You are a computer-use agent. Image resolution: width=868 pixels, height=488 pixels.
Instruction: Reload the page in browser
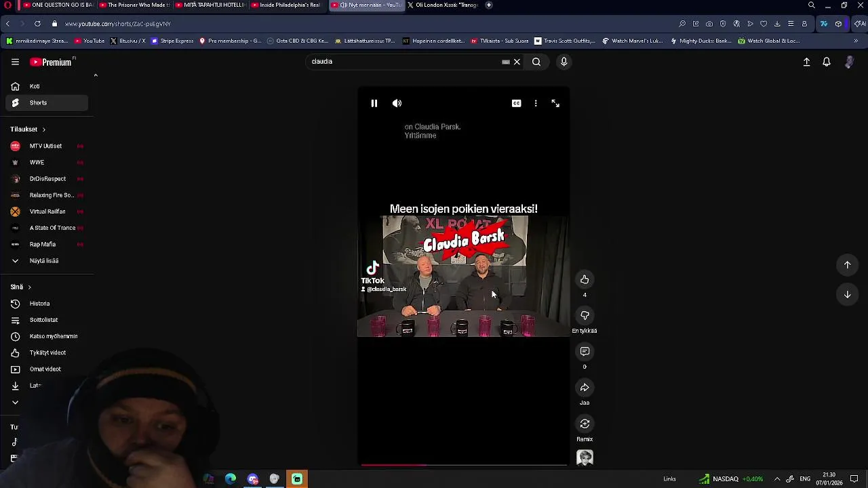pos(37,24)
